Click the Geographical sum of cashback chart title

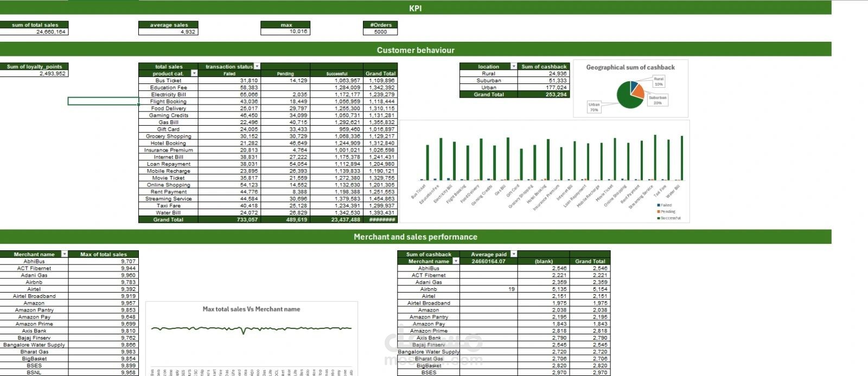click(630, 68)
